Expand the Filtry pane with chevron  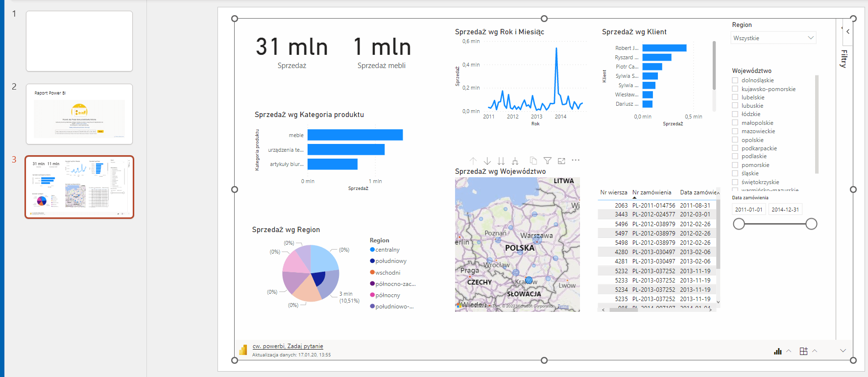[848, 31]
